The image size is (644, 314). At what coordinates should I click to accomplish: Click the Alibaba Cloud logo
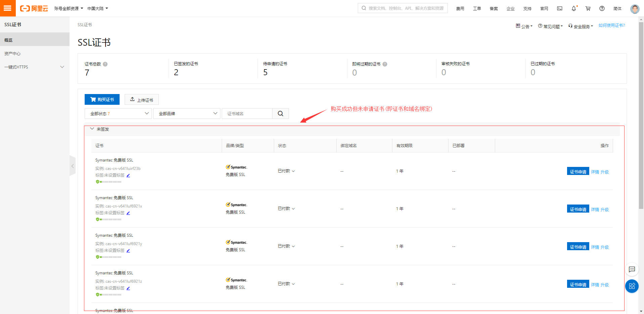coord(34,8)
